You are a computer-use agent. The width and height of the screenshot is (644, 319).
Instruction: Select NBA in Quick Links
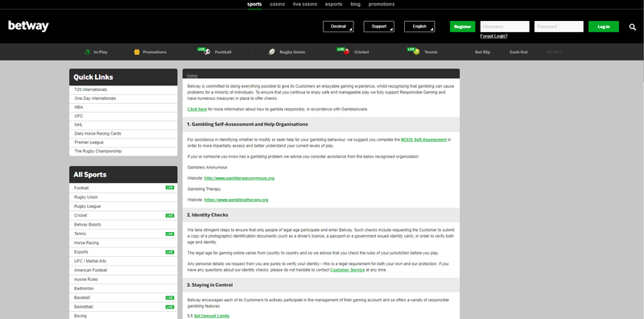pyautogui.click(x=123, y=107)
